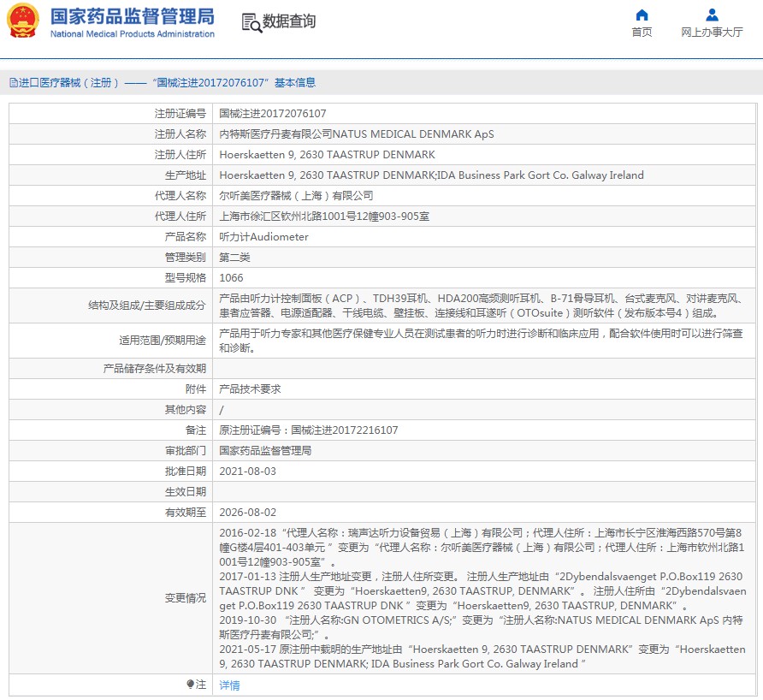Select model specification value 1066

(231, 278)
